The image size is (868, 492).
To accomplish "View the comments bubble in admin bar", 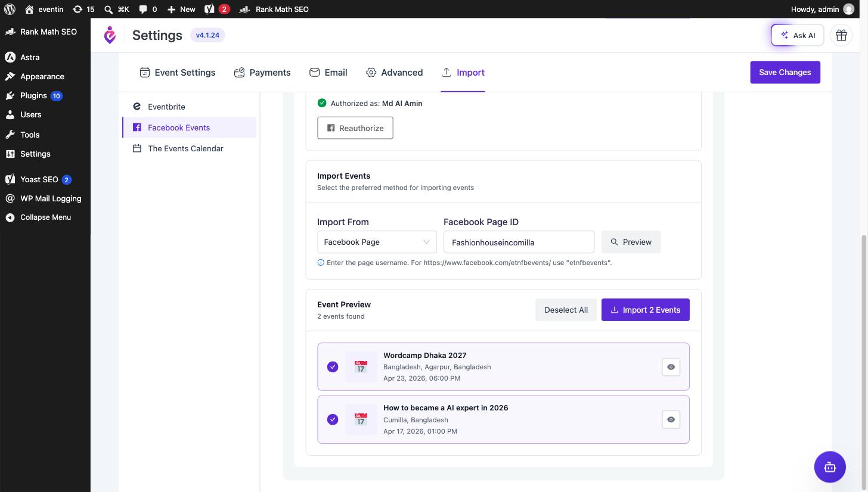I will [x=148, y=9].
